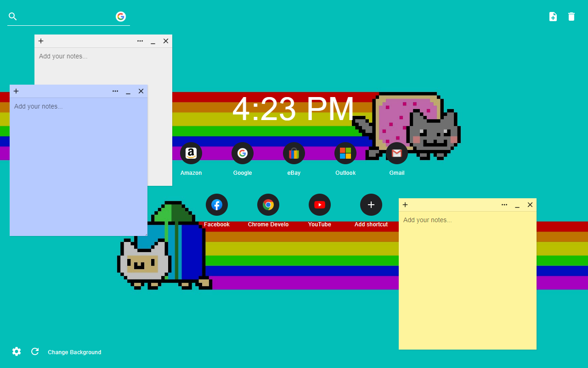The image size is (588, 368).
Task: Open the YouTube shortcut
Action: tap(320, 205)
